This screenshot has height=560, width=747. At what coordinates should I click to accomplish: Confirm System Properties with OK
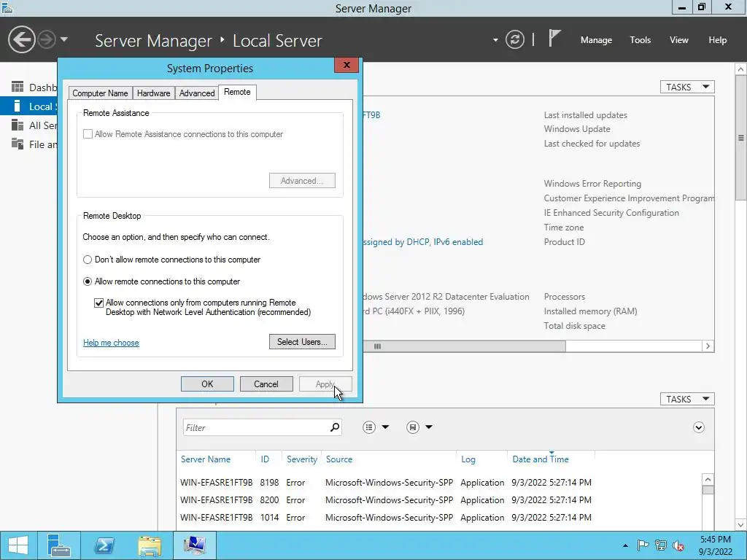coord(207,384)
